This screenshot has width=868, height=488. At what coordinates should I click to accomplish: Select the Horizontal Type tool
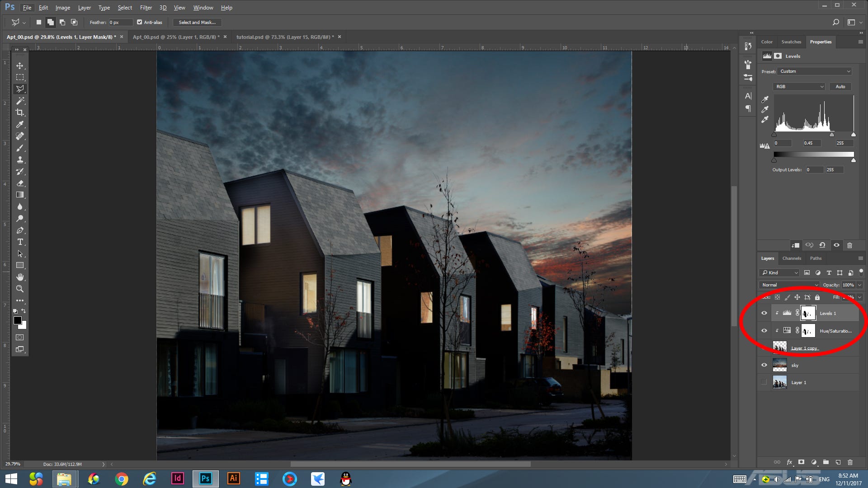click(x=20, y=242)
